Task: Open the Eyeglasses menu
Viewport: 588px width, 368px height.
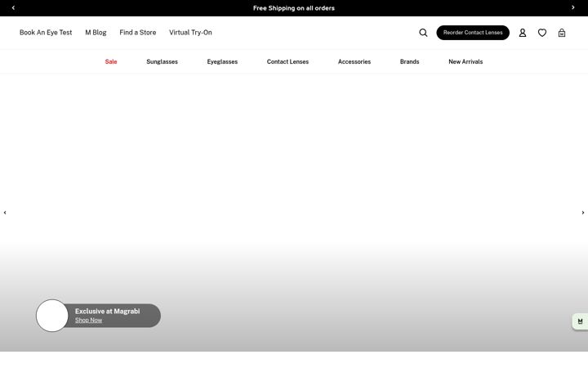Action: click(222, 61)
